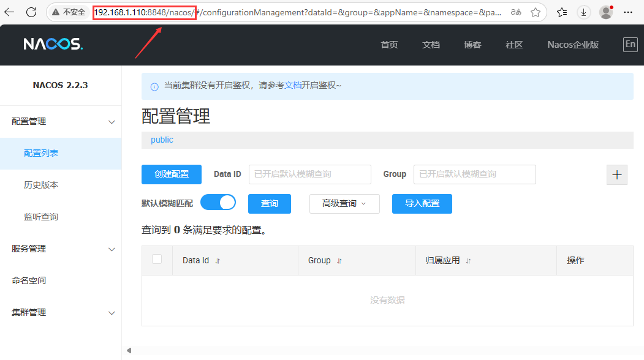Click the 没有数据 empty table message
The width and height of the screenshot is (644, 360).
click(387, 300)
